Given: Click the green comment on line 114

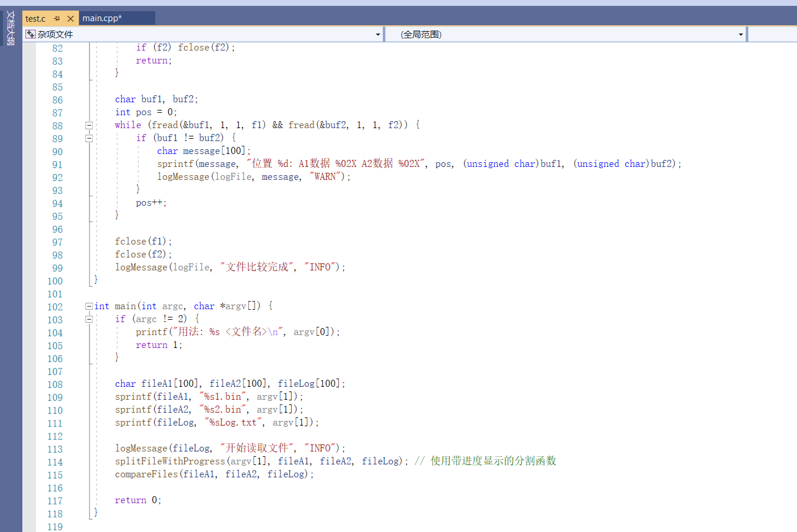Looking at the screenshot, I should pos(485,461).
